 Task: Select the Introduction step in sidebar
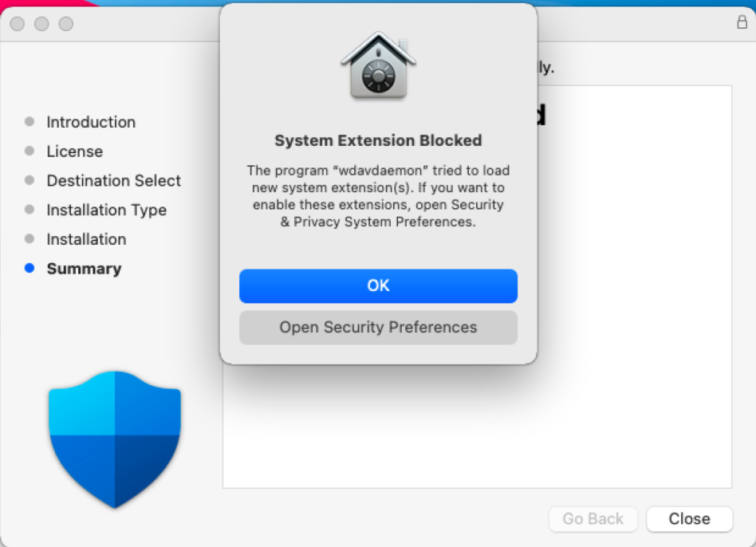91,122
